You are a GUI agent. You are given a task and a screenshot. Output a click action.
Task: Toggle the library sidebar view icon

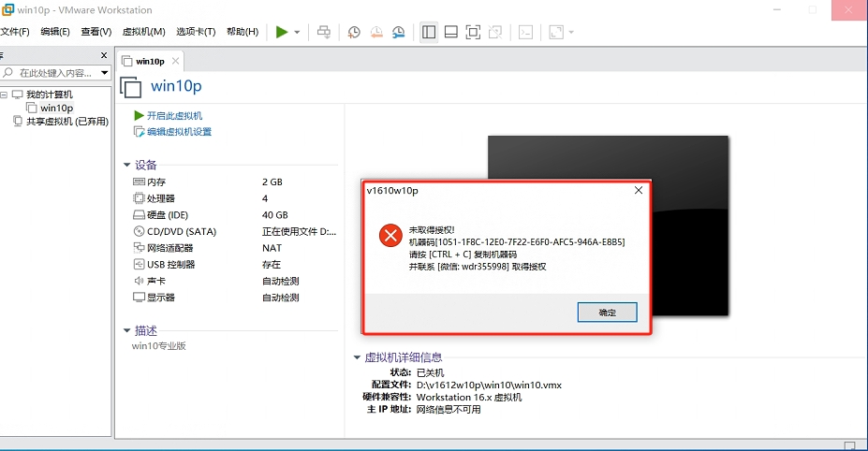click(x=429, y=32)
